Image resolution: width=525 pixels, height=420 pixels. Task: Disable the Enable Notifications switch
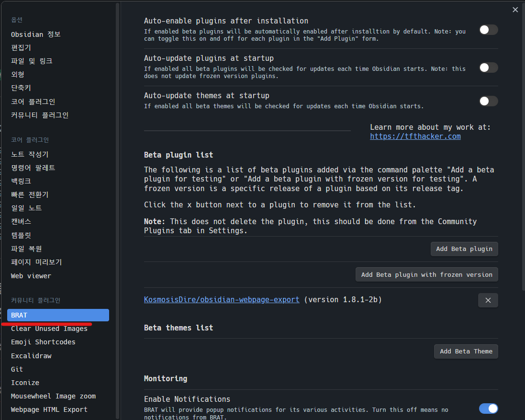tap(489, 409)
